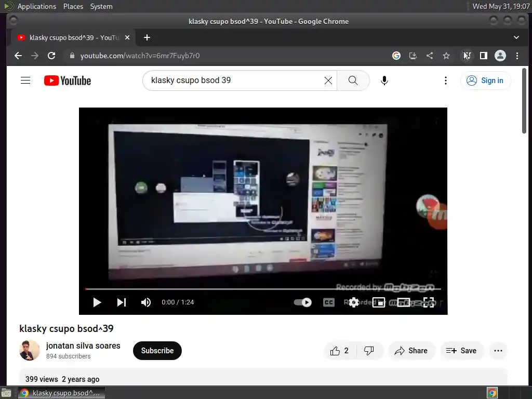This screenshot has width=532, height=399.
Task: Save video to playlist
Action: pyautogui.click(x=461, y=351)
